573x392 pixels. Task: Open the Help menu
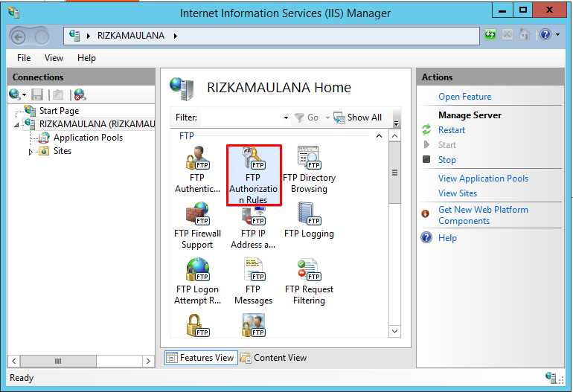[86, 58]
